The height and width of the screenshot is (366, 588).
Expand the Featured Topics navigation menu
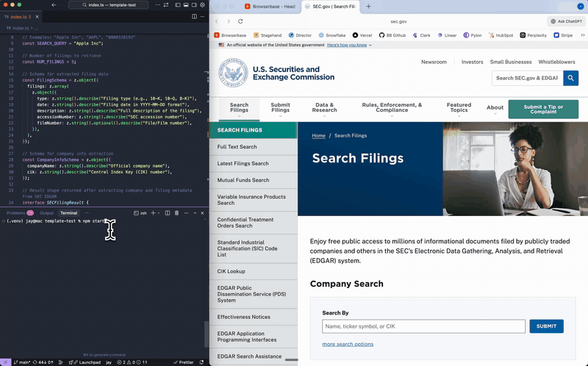459,109
